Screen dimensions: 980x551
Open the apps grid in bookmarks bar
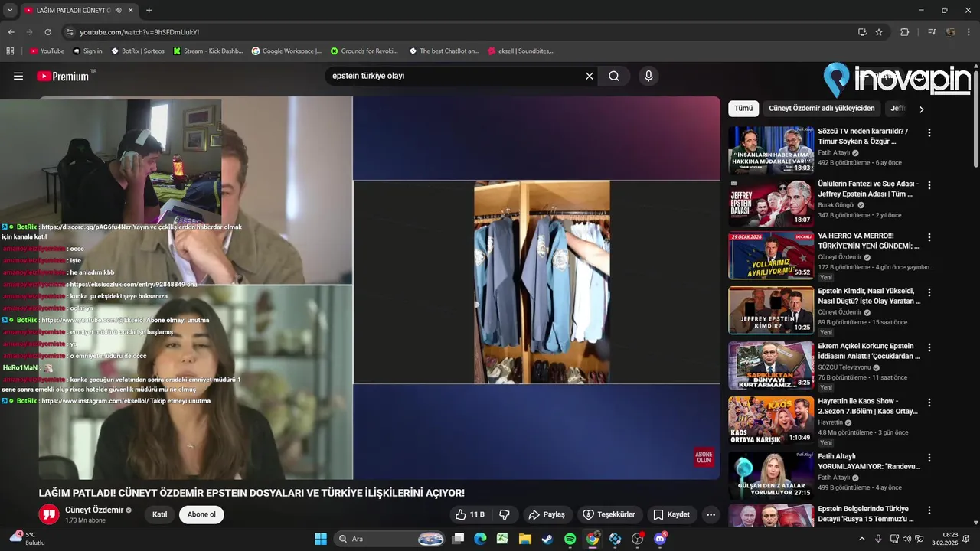[x=10, y=51]
